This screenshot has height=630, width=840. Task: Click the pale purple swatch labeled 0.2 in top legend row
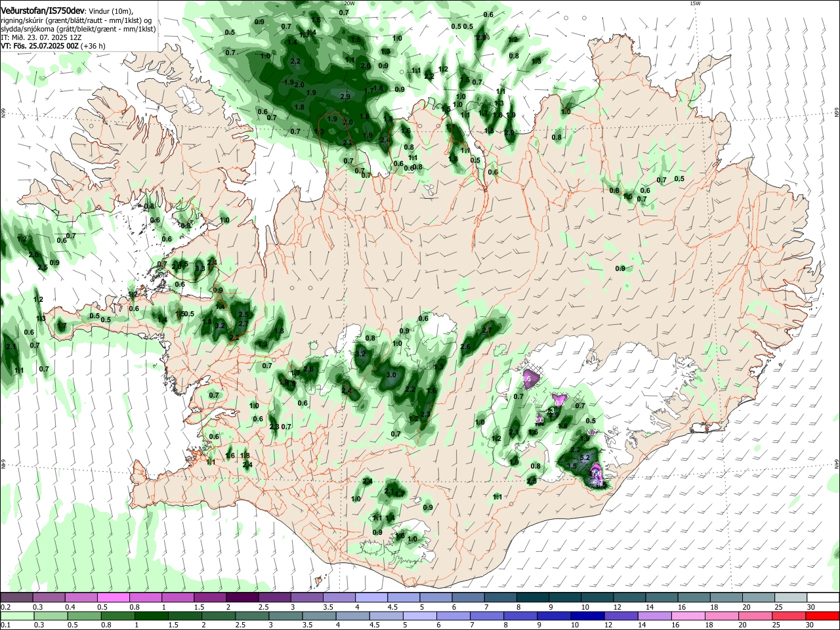pyautogui.click(x=17, y=598)
